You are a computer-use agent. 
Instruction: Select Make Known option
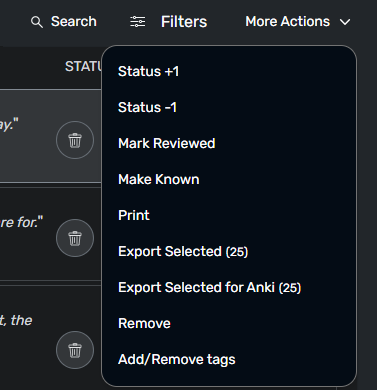pyautogui.click(x=159, y=179)
